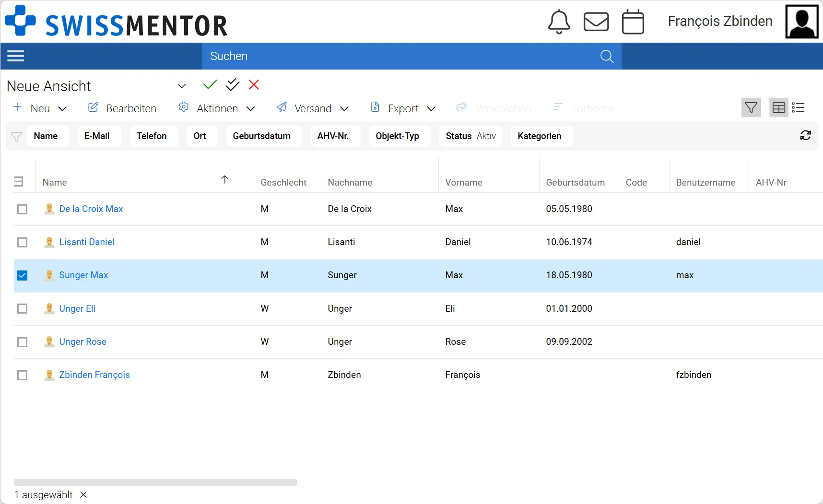823x504 pixels.
Task: Switch to table grid view icon
Action: tap(779, 108)
